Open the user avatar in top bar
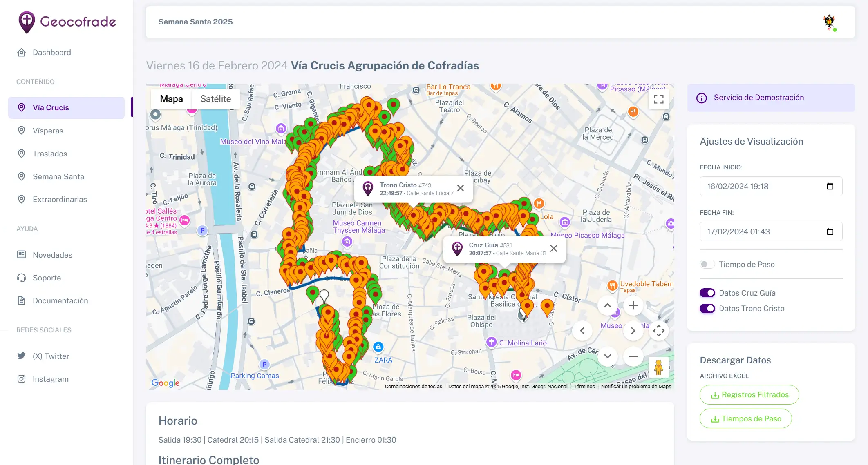Image resolution: width=868 pixels, height=465 pixels. pos(829,22)
